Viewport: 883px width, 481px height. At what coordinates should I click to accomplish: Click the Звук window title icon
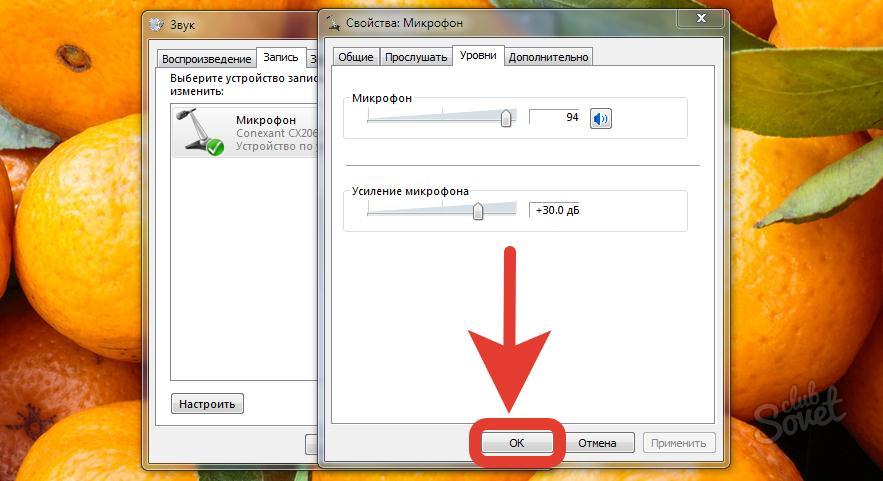pos(157,25)
